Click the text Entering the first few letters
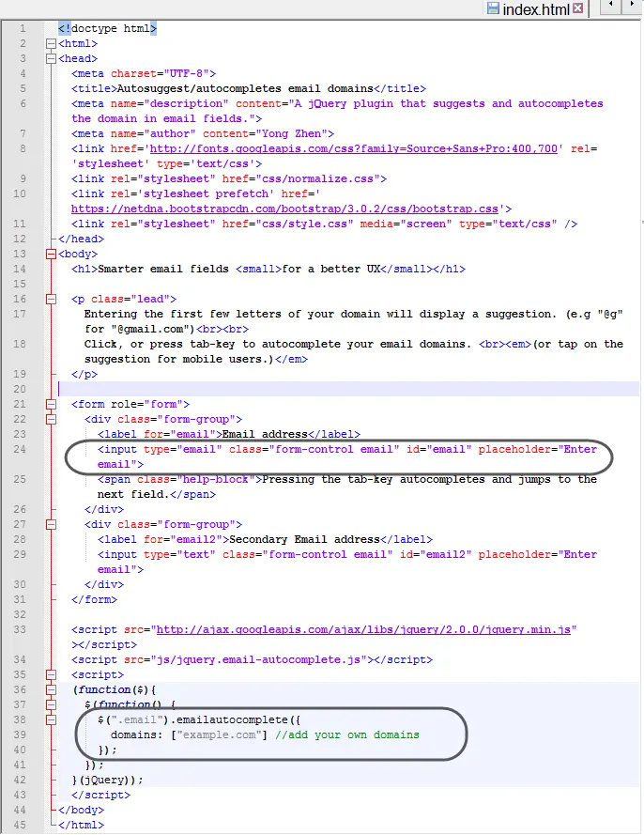The width and height of the screenshot is (644, 835). point(182,315)
